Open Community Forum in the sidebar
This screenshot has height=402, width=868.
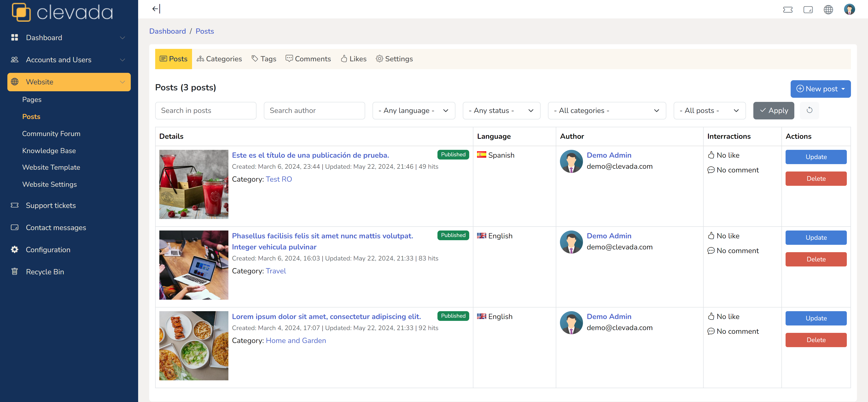(x=51, y=133)
